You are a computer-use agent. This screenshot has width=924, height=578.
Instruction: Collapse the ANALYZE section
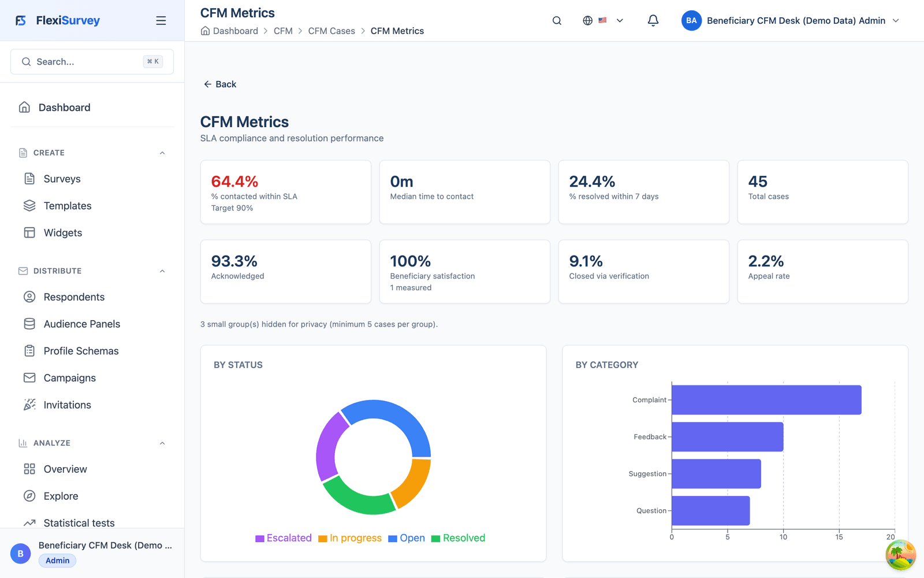pyautogui.click(x=162, y=443)
